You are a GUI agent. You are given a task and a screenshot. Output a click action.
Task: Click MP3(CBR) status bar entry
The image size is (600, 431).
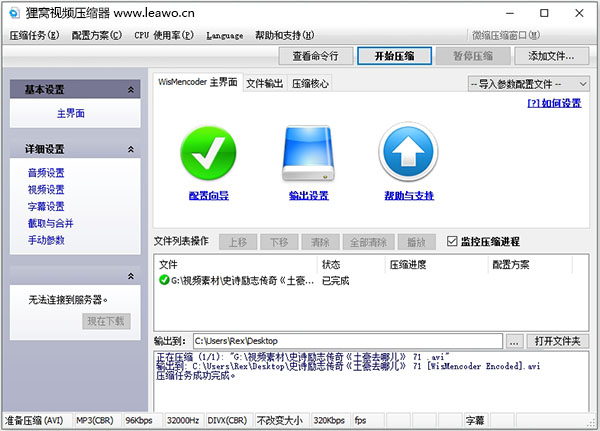tap(95, 421)
